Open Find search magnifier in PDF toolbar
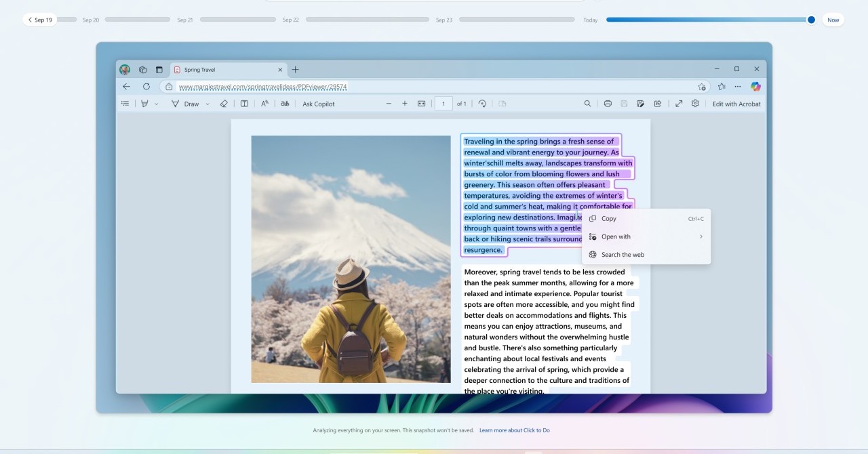Screen dimensions: 868x454 point(587,104)
